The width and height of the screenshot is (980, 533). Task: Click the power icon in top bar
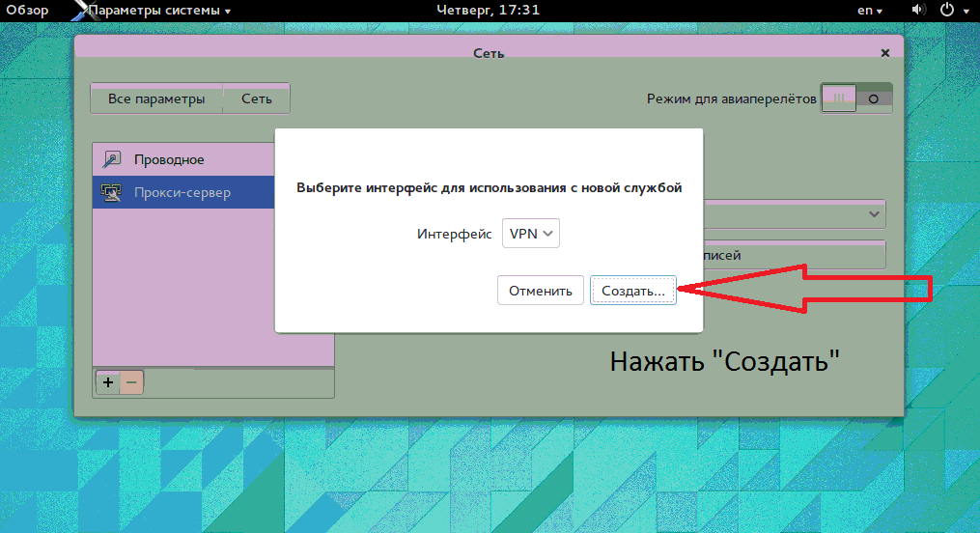[947, 11]
